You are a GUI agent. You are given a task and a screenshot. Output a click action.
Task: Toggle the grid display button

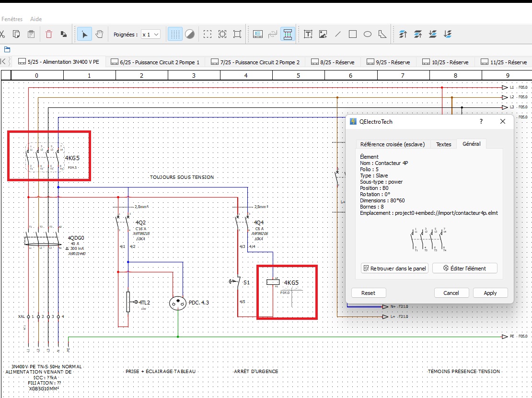pyautogui.click(x=175, y=35)
